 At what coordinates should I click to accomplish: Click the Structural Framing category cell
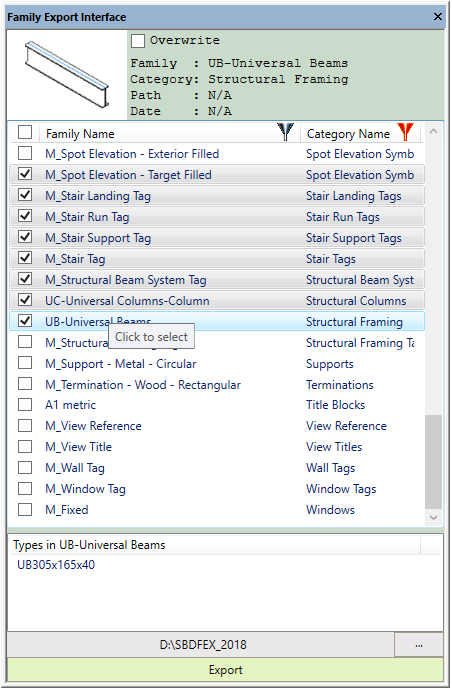click(354, 322)
